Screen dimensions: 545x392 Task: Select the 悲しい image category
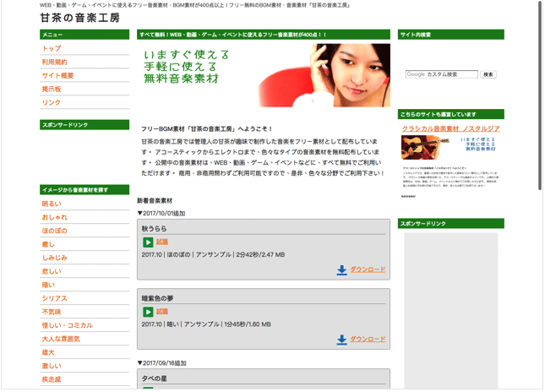52,271
